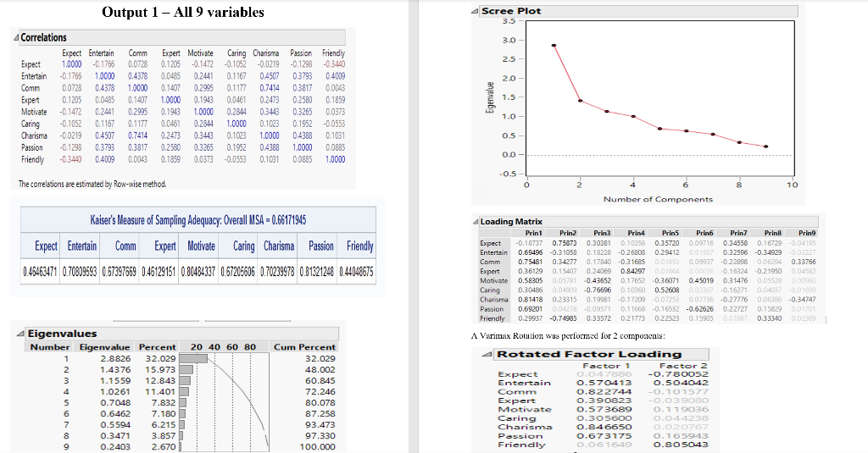Screen dimensions: 868x453
Task: Click loading value -0.74985 for Friendly
Action: click(x=563, y=319)
